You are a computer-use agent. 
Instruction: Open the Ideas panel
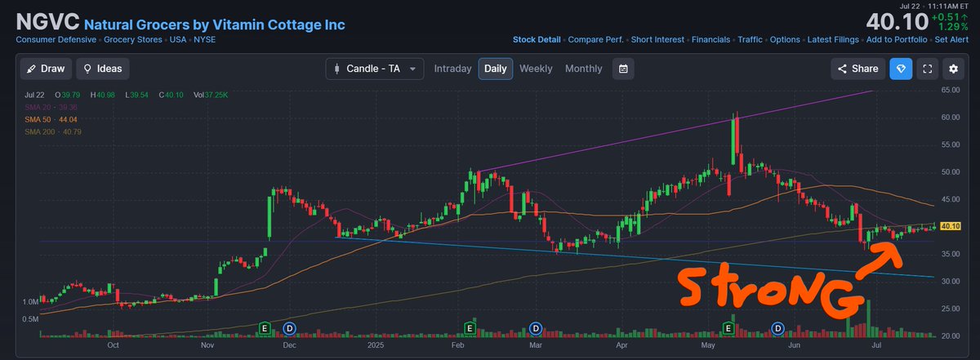click(103, 69)
